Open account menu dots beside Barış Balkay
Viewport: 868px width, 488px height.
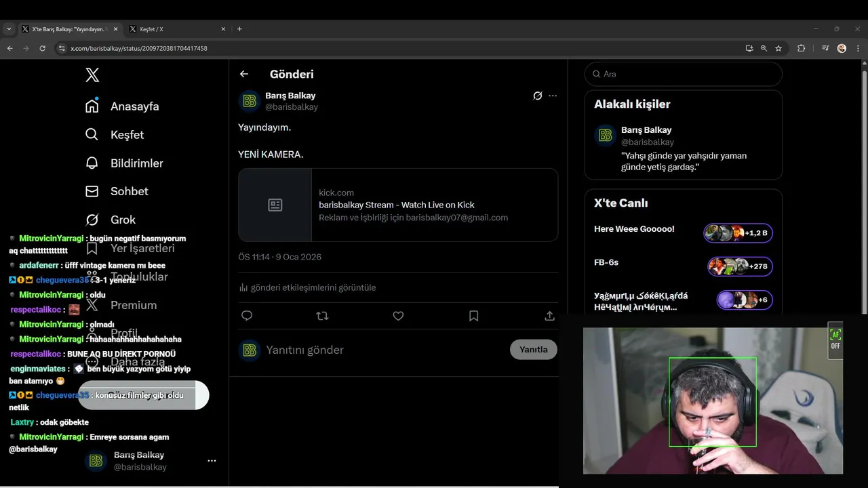coord(212,461)
